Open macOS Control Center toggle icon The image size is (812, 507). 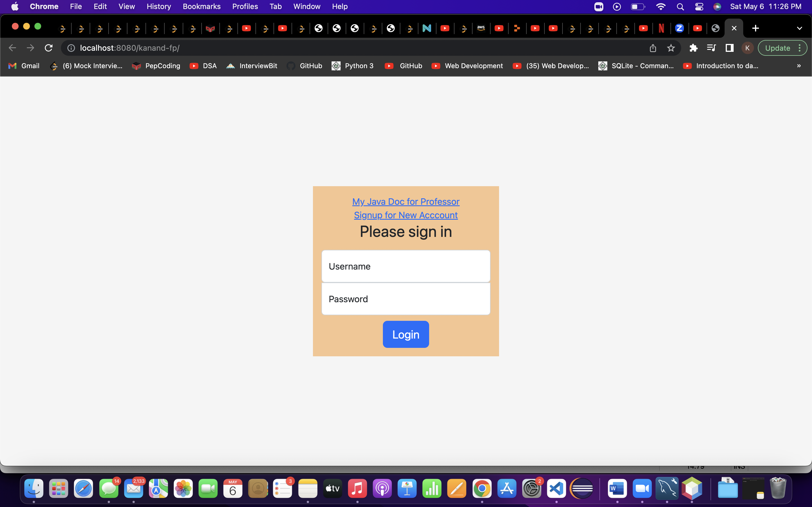click(x=699, y=7)
